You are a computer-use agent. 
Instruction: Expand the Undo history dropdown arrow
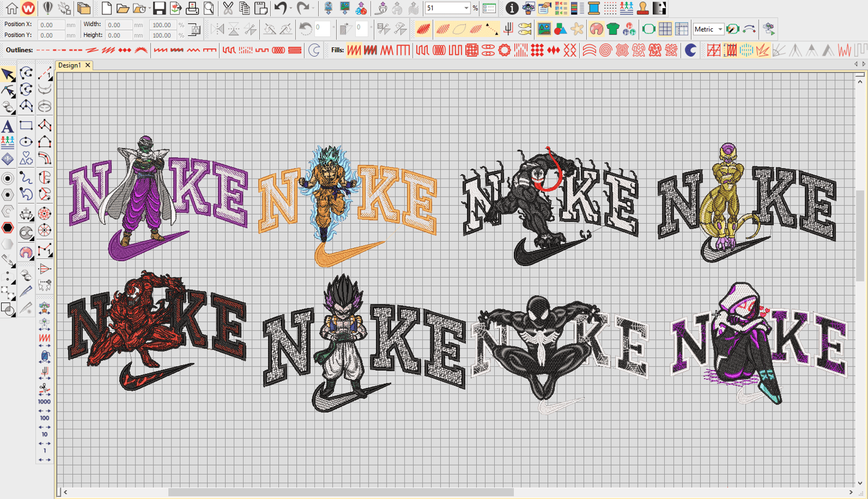[290, 8]
